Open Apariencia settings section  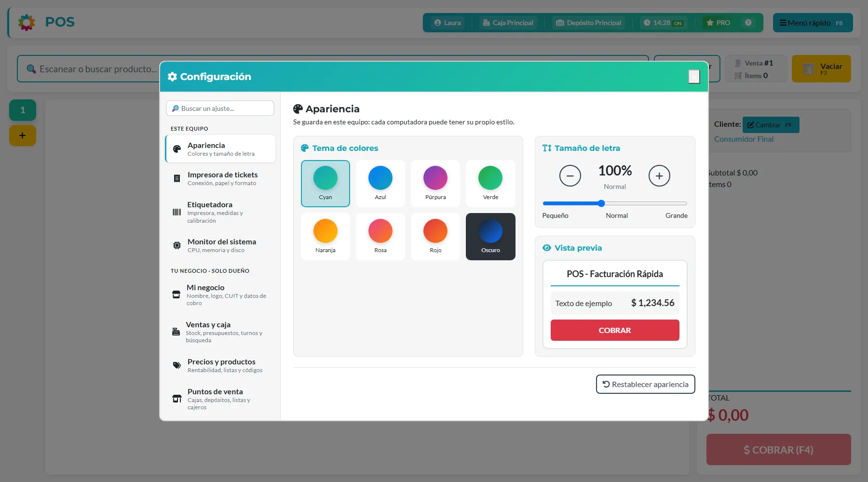coord(220,149)
